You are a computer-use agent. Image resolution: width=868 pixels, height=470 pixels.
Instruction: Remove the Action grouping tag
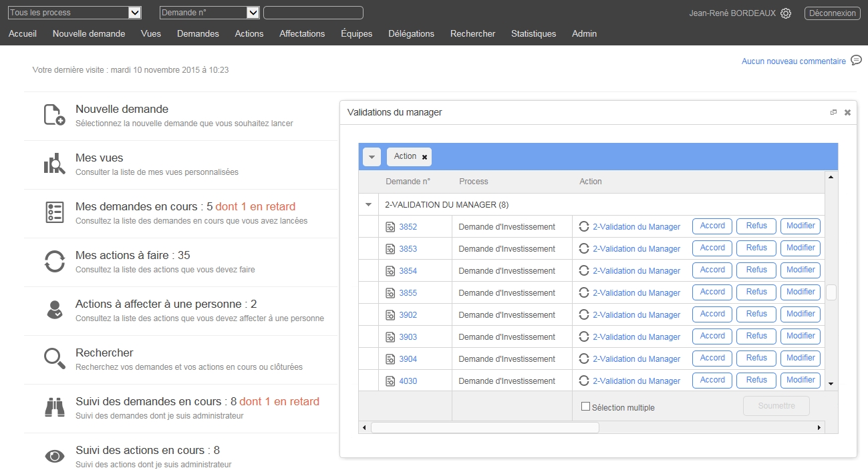pos(424,157)
